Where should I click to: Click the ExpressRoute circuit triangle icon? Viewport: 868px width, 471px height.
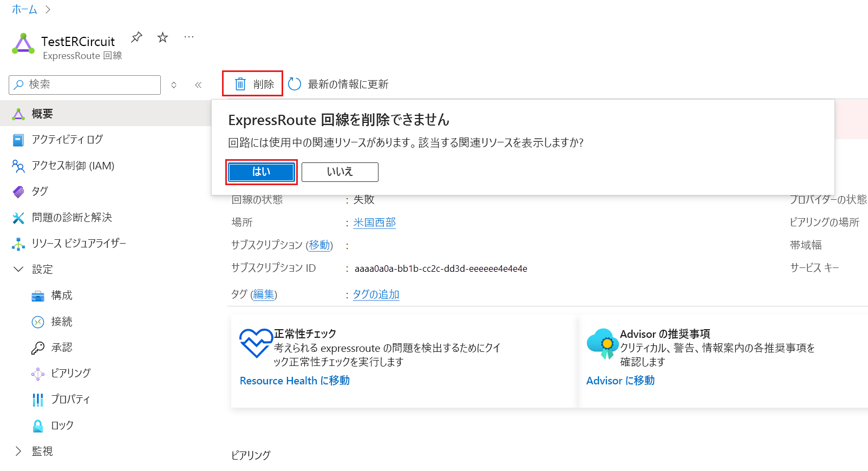pos(23,44)
